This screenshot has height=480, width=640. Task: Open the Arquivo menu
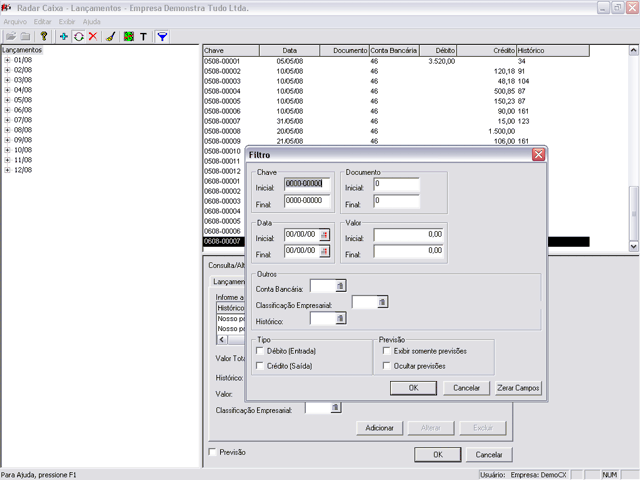14,21
